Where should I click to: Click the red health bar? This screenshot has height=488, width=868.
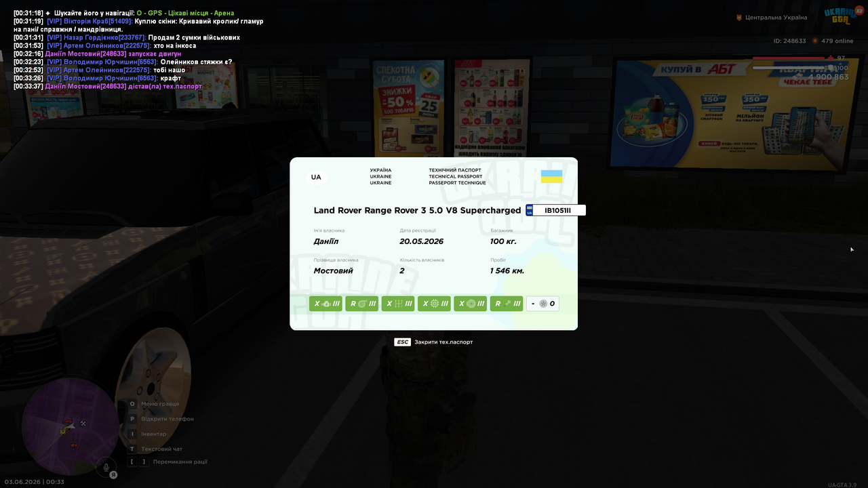(789, 58)
